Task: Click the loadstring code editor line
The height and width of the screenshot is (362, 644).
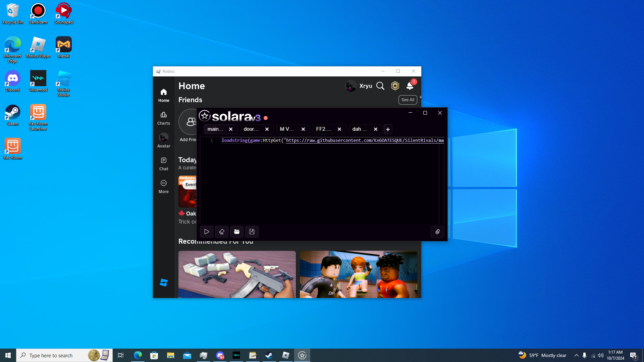Action: click(x=332, y=140)
